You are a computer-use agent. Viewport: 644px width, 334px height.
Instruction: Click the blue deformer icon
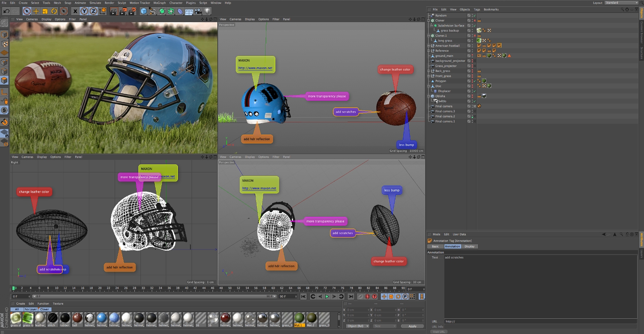[x=180, y=11]
